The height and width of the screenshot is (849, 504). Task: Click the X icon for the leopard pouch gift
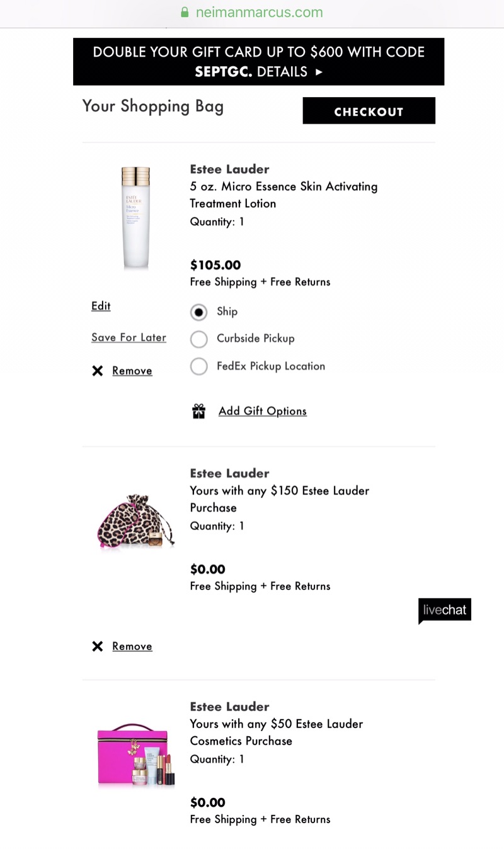click(97, 646)
